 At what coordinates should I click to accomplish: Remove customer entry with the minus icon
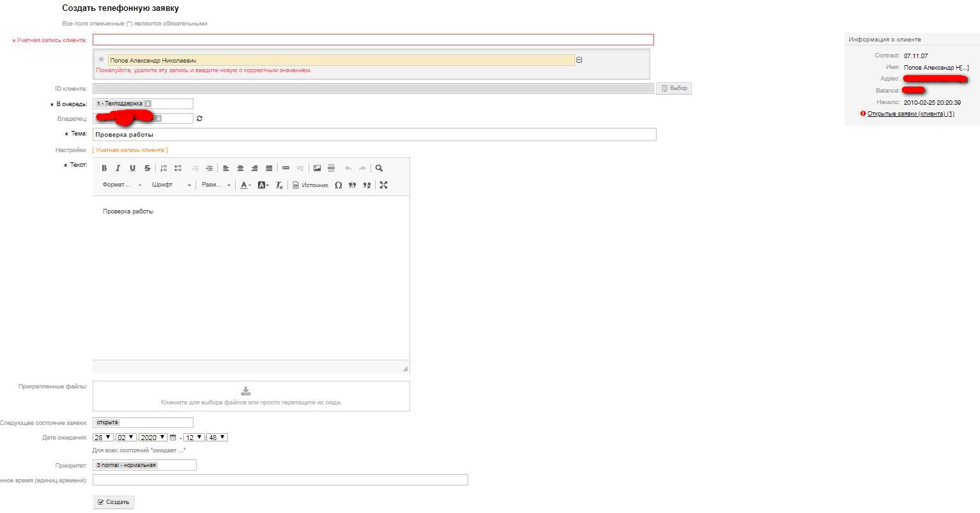pyautogui.click(x=579, y=60)
